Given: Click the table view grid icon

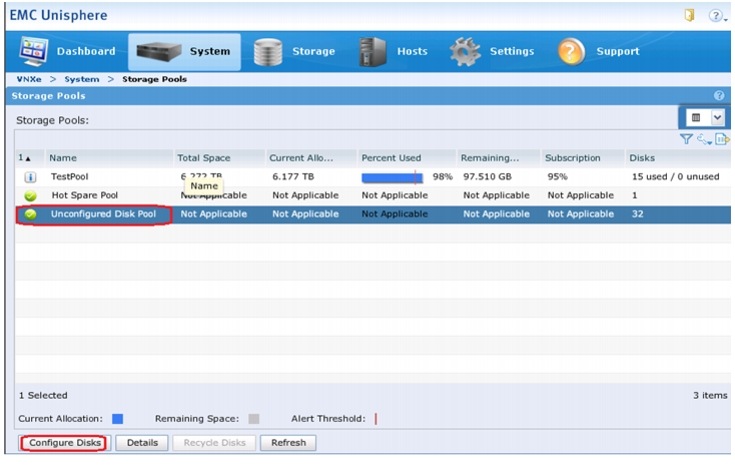Looking at the screenshot, I should click(x=696, y=118).
